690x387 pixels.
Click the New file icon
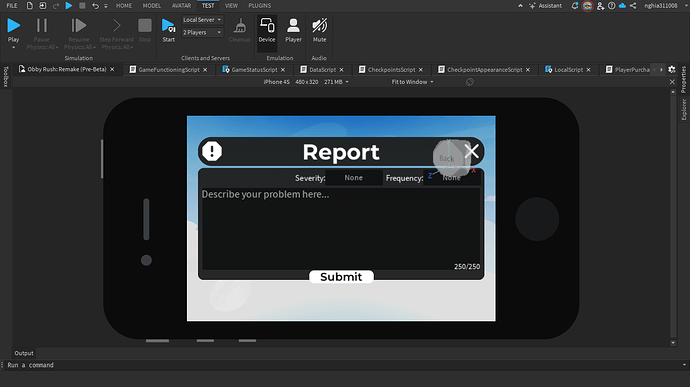coord(29,6)
